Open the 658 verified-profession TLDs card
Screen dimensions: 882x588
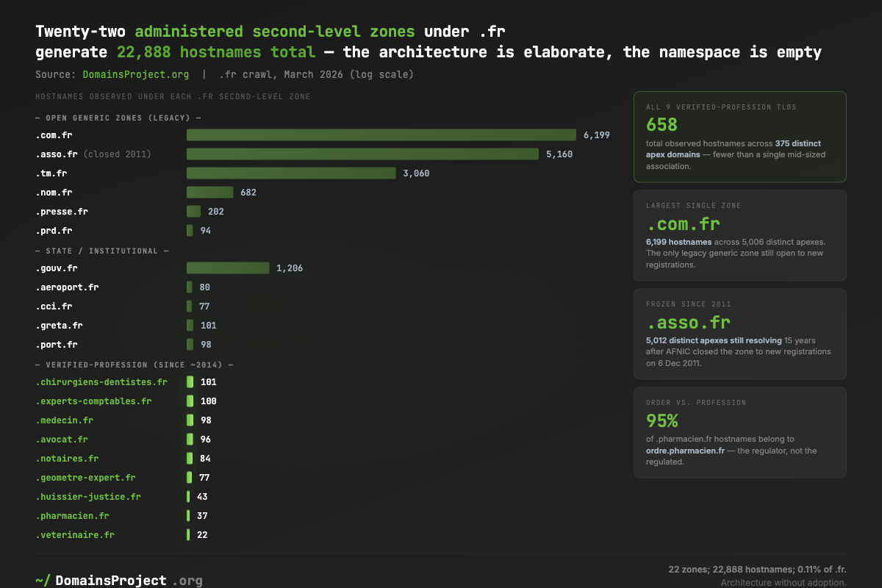pyautogui.click(x=739, y=137)
